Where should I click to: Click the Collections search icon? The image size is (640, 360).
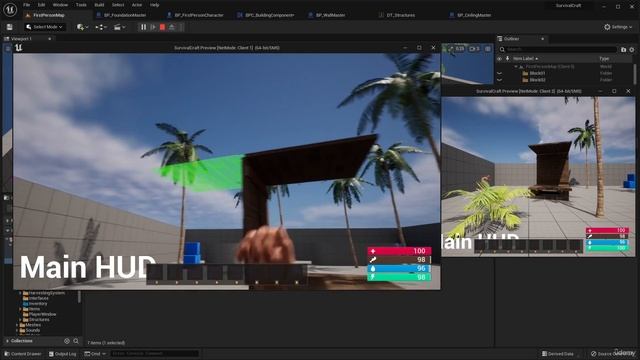[x=76, y=341]
